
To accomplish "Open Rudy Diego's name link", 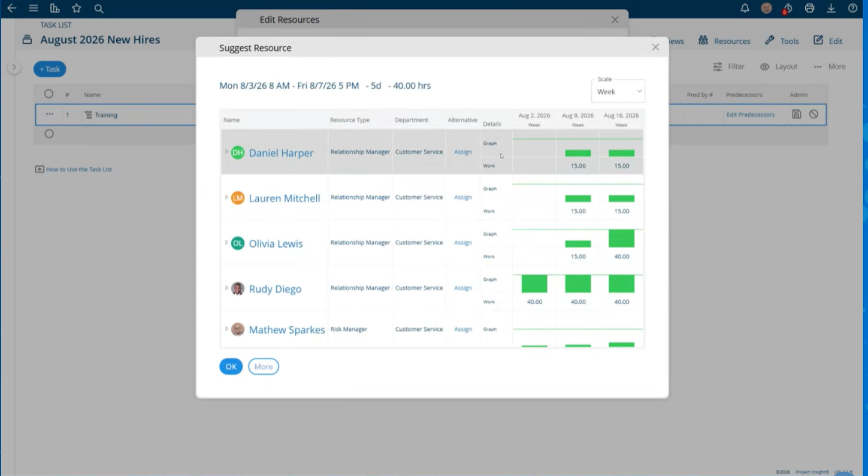I will tap(275, 289).
